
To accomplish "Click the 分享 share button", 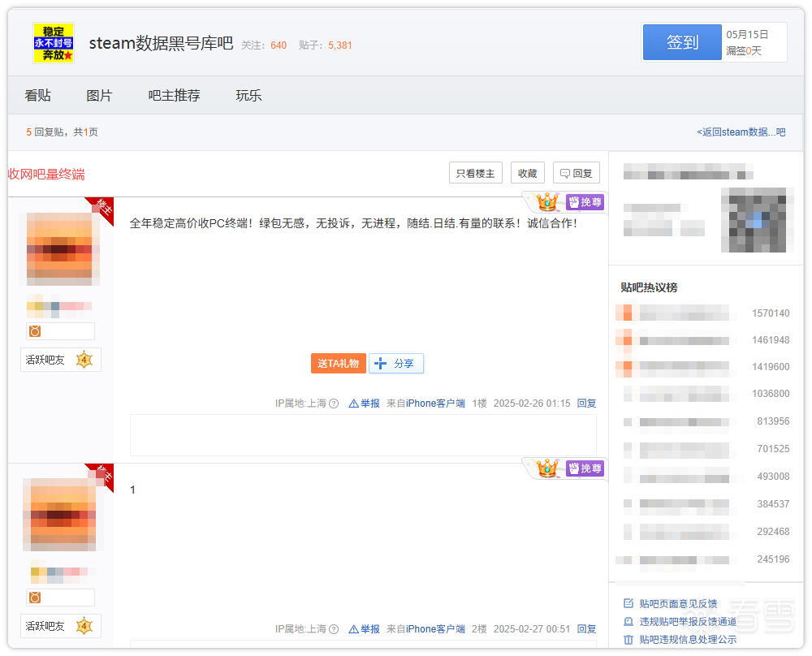I will point(396,364).
